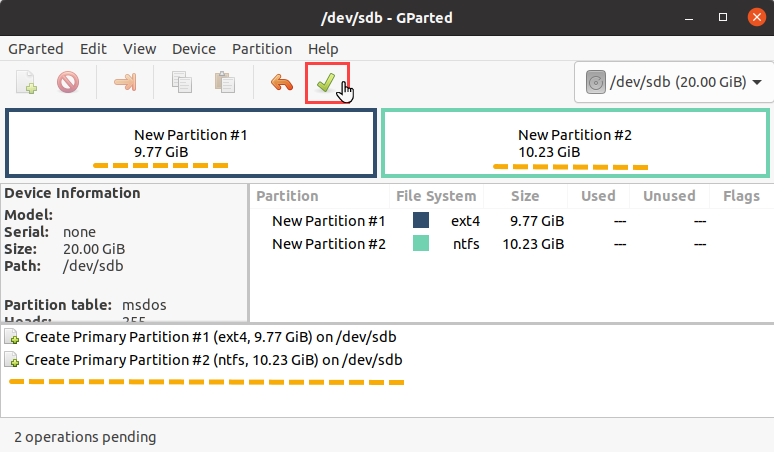Select New Partition #2 ntfs row
The image size is (774, 452).
coord(511,244)
